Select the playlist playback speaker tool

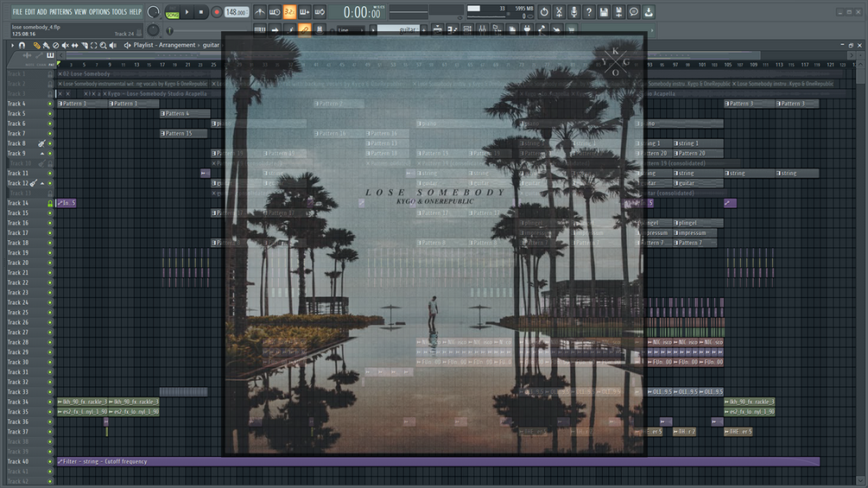[112, 46]
